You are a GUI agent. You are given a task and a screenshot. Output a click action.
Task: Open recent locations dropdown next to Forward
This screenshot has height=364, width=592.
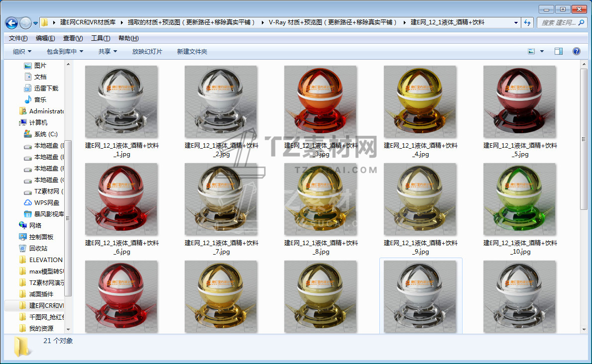pyautogui.click(x=35, y=23)
